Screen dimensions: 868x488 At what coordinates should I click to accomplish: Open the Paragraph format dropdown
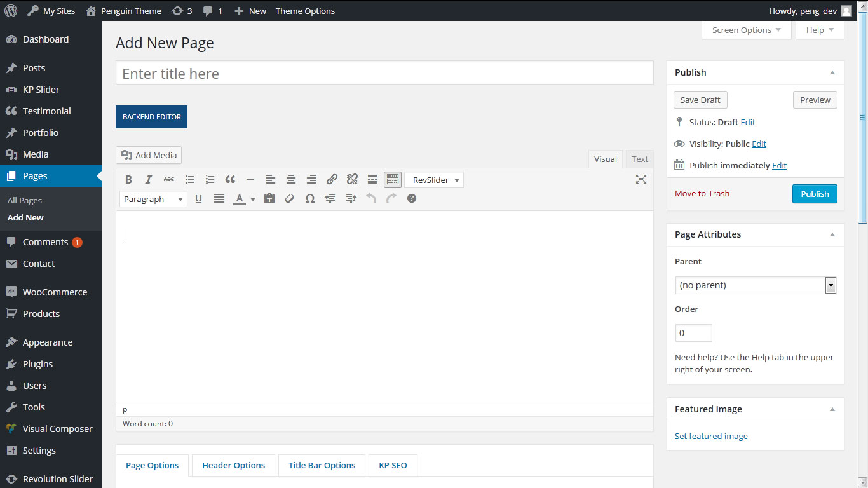(x=153, y=200)
